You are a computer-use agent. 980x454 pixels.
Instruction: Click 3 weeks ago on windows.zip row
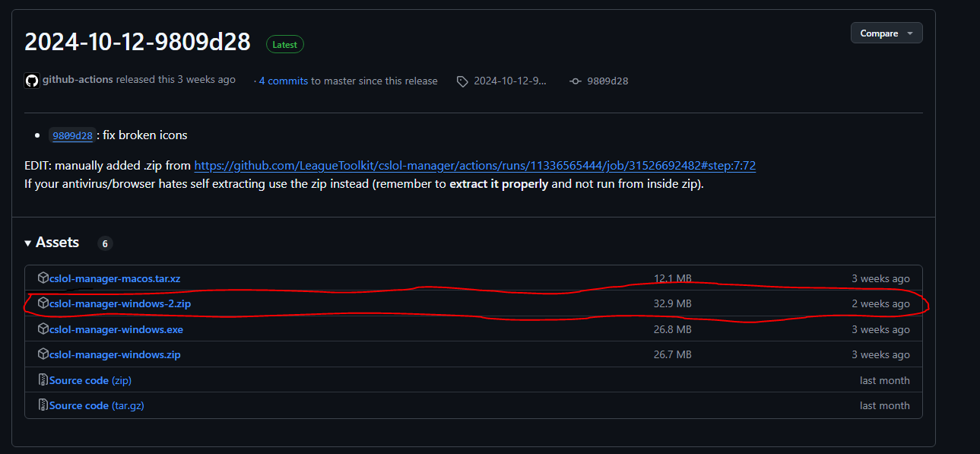[x=880, y=354]
